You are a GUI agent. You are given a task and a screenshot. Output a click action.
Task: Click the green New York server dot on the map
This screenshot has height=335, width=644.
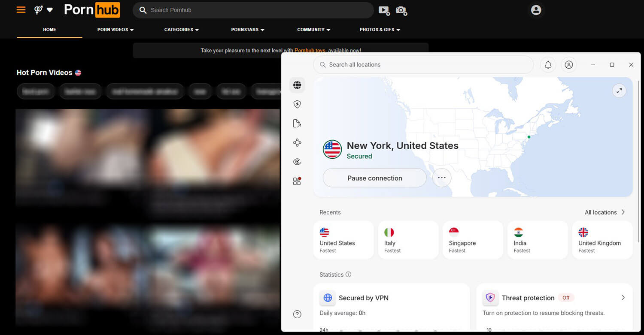tap(529, 137)
